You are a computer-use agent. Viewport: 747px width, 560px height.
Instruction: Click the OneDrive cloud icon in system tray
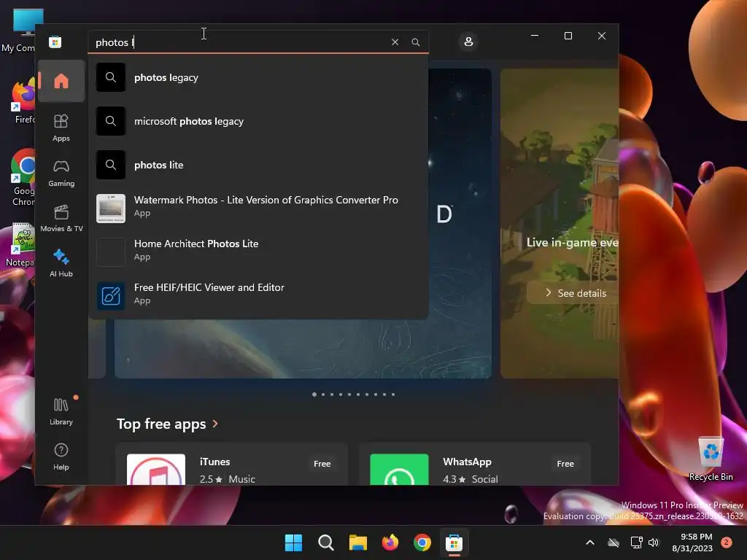[x=614, y=542]
